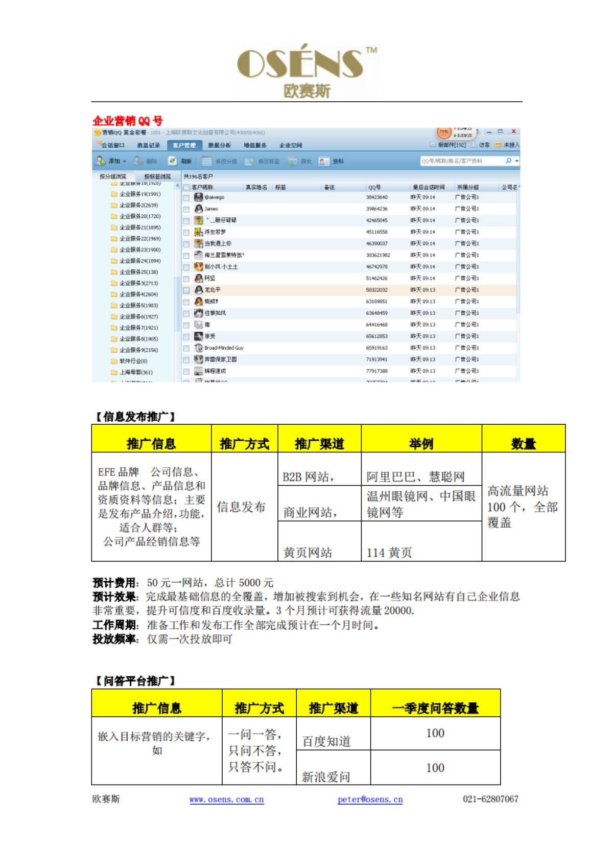Tick the select-all checkbox beside 客户昵称
This screenshot has height=868, width=613.
tap(186, 187)
